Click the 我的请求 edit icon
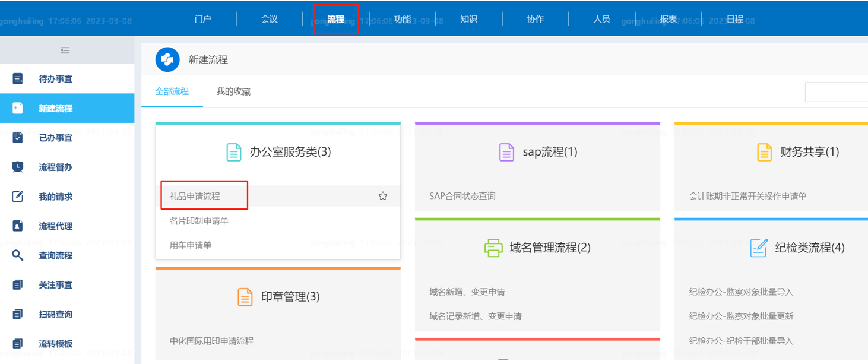Screen dimensions: 868x364 [x=18, y=197]
